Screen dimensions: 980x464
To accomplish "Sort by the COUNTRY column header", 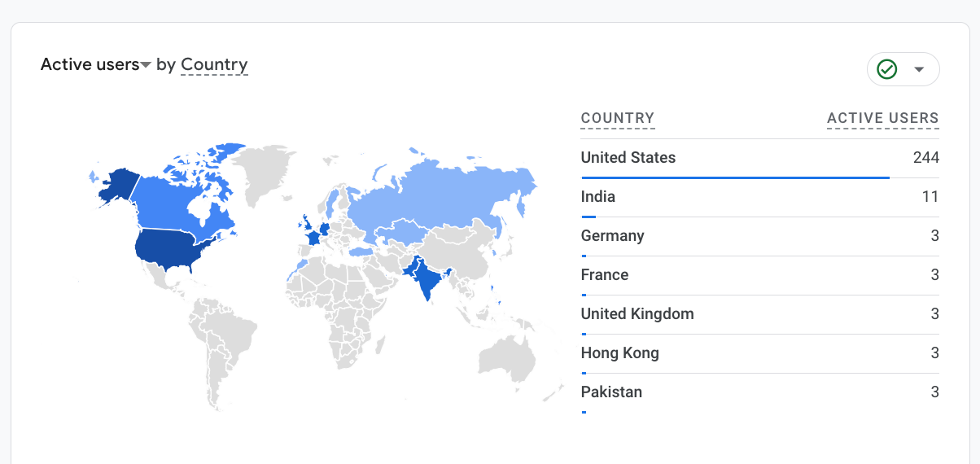I will pyautogui.click(x=617, y=118).
